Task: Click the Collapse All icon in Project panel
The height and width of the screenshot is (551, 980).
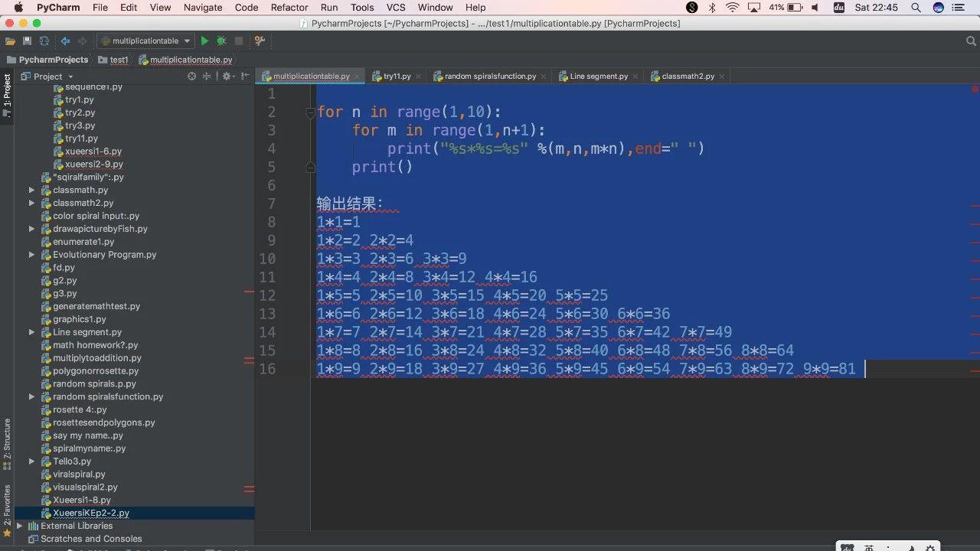Action: click(x=207, y=77)
